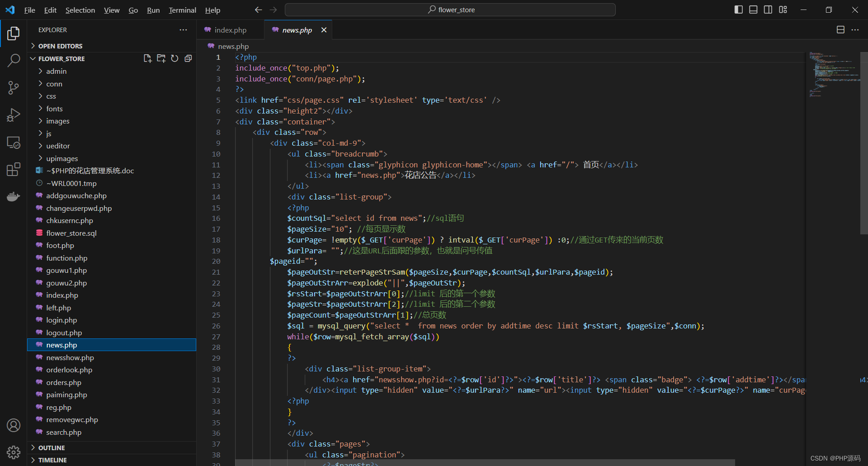
Task: Expand the conn folder
Action: pyautogui.click(x=112, y=84)
